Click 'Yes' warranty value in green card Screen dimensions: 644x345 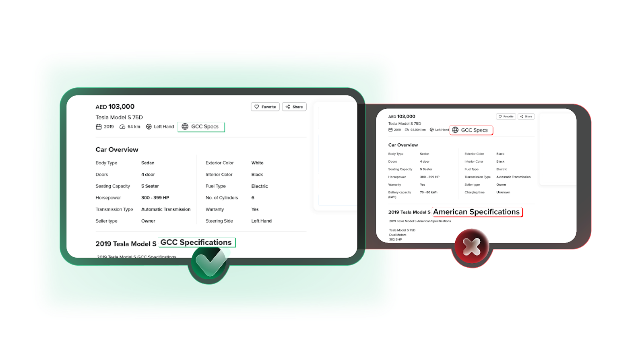click(255, 209)
